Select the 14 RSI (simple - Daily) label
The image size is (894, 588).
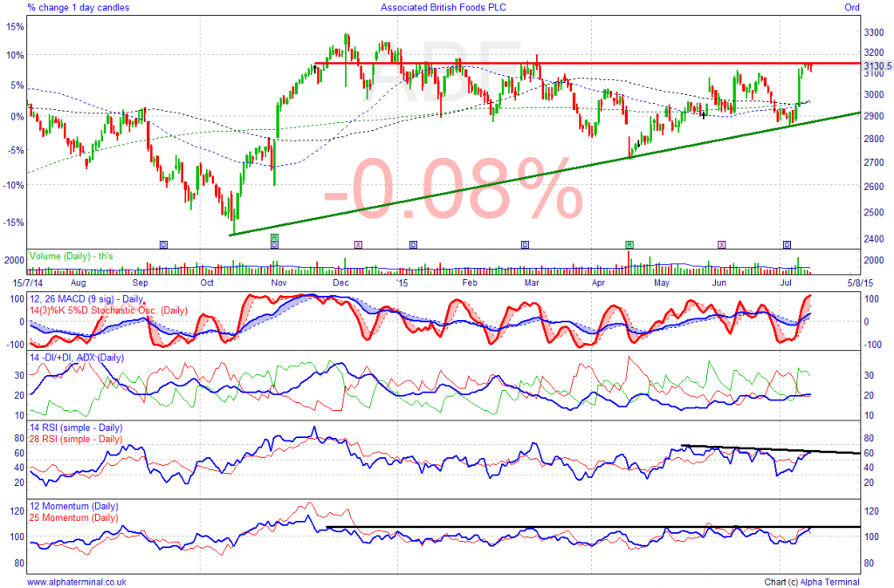(76, 428)
